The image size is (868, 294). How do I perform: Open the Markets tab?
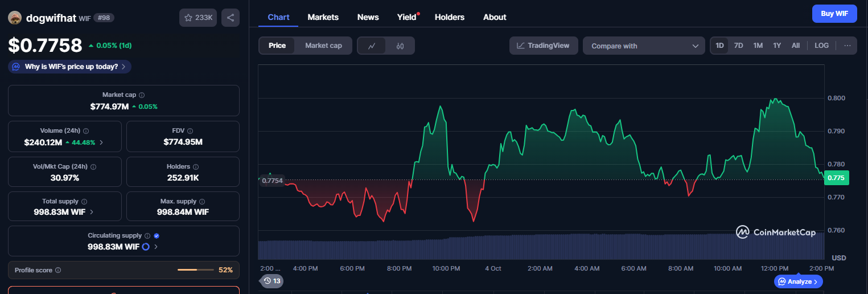pos(323,17)
